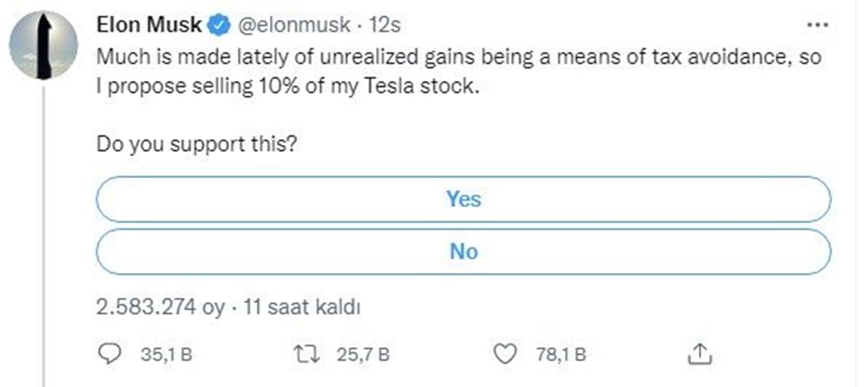Select the No poll option
The image size is (868, 387).
tap(464, 252)
